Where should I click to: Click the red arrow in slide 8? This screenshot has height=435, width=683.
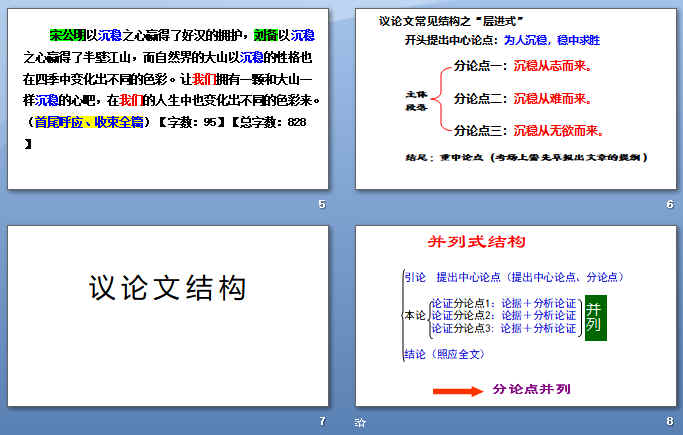coord(457,391)
